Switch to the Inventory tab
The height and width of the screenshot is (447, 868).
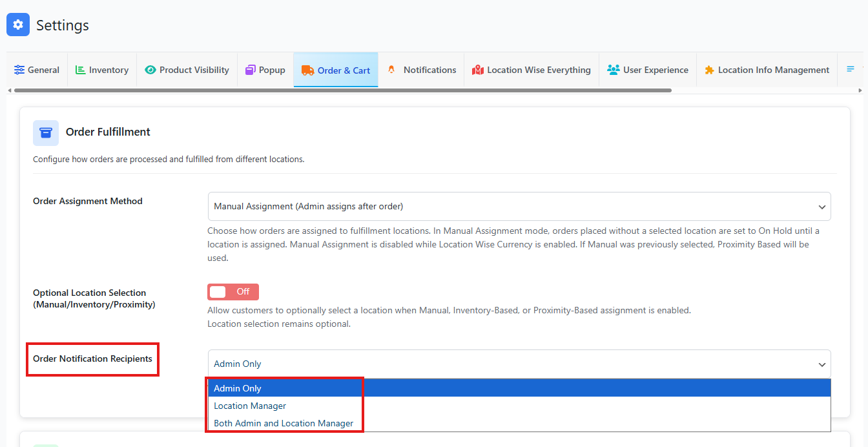[x=102, y=70]
